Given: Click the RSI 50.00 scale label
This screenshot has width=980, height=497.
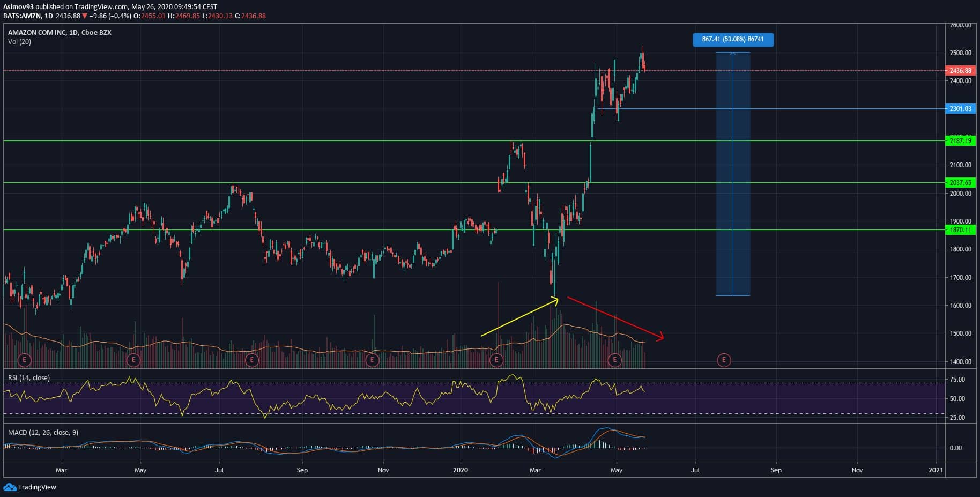Looking at the screenshot, I should 957,399.
